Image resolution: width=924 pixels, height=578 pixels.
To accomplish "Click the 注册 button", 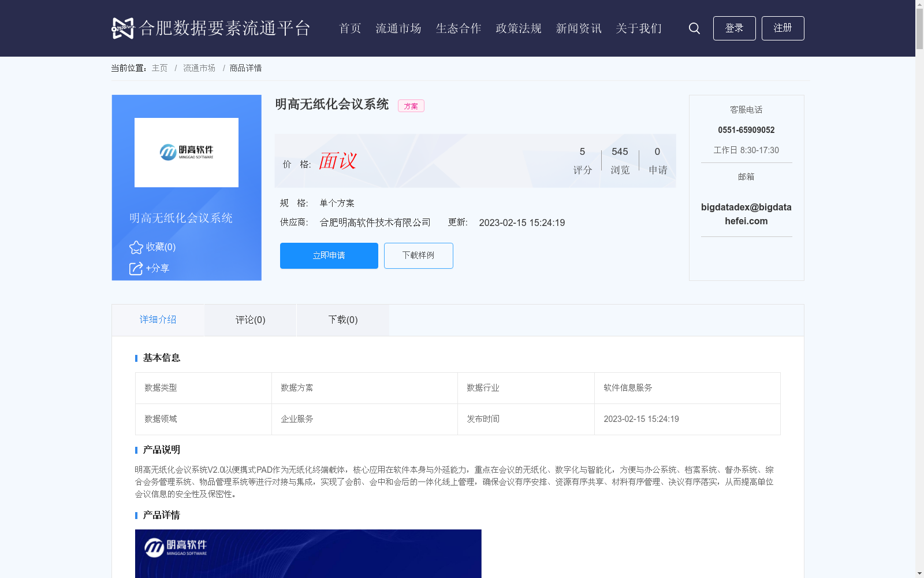I will (783, 28).
